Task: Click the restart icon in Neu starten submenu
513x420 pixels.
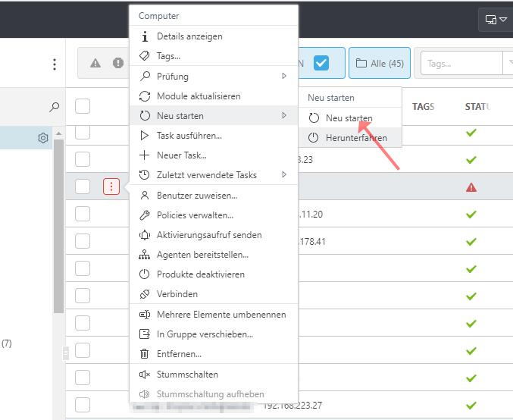Action: [314, 118]
